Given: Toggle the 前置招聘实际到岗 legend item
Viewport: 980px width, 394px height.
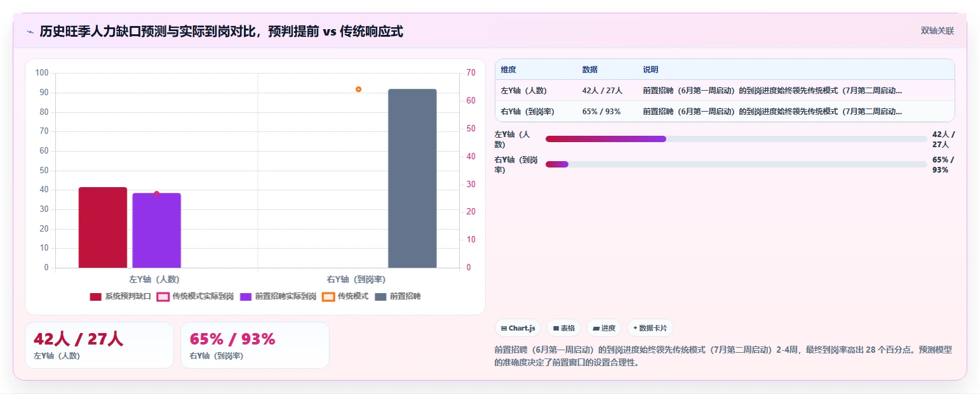Looking at the screenshot, I should tap(278, 296).
